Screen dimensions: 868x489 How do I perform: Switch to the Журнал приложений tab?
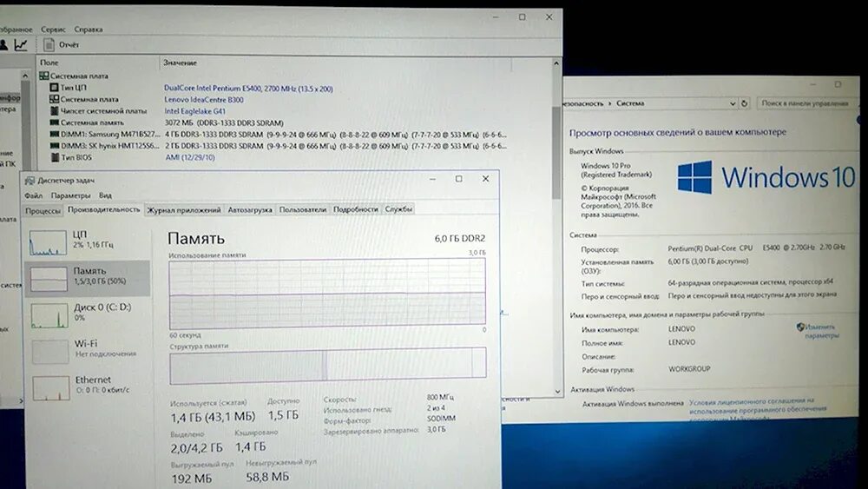[184, 210]
